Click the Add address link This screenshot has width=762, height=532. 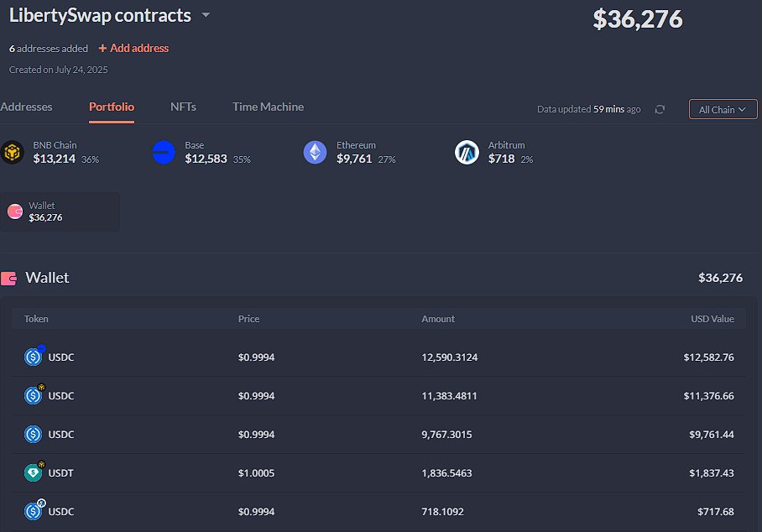[x=133, y=48]
